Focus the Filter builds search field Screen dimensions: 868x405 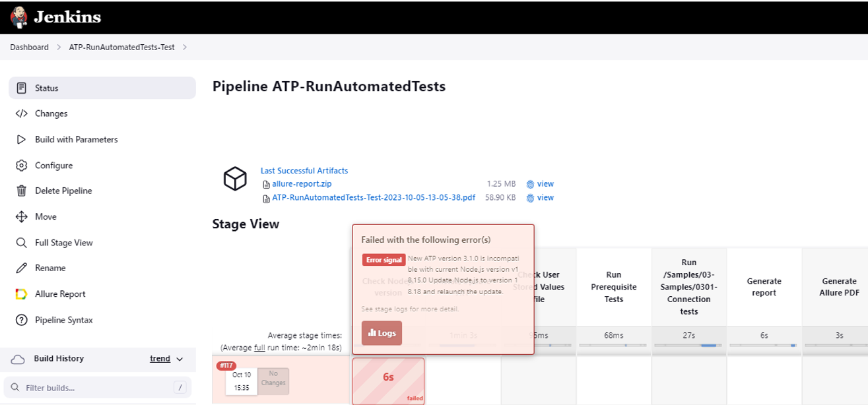(x=98, y=388)
